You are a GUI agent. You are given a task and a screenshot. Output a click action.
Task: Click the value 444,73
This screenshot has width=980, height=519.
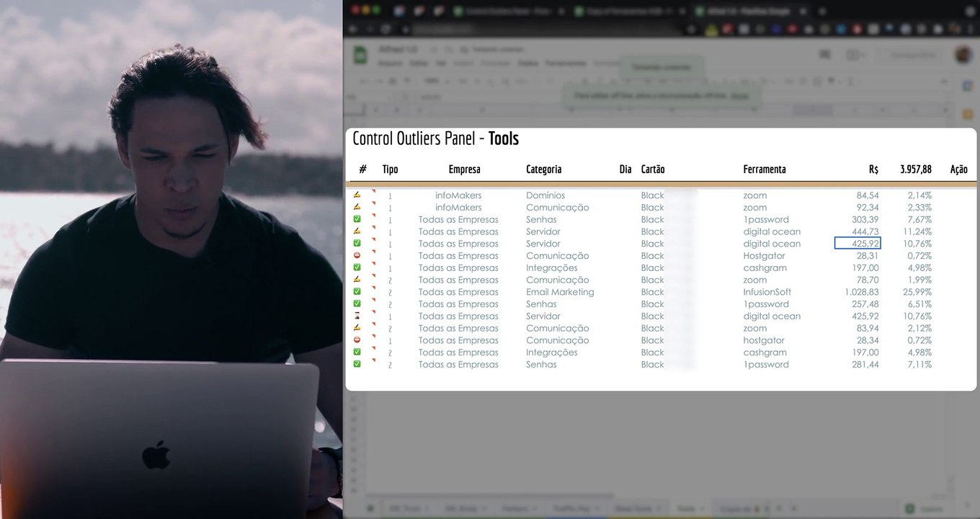point(865,231)
